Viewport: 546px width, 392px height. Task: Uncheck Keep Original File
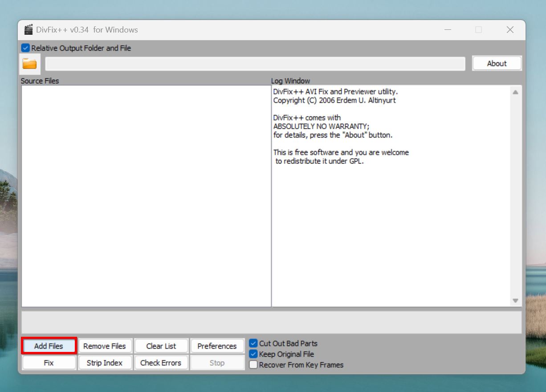[253, 354]
